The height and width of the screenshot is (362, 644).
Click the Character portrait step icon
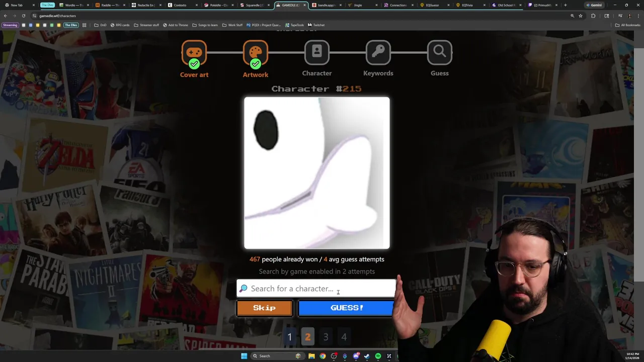tap(317, 53)
